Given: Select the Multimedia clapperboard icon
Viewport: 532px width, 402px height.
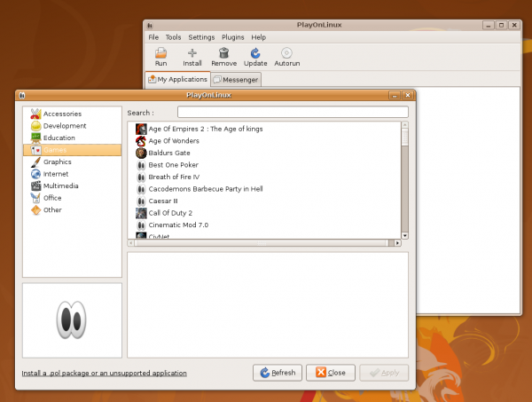Looking at the screenshot, I should [x=35, y=185].
